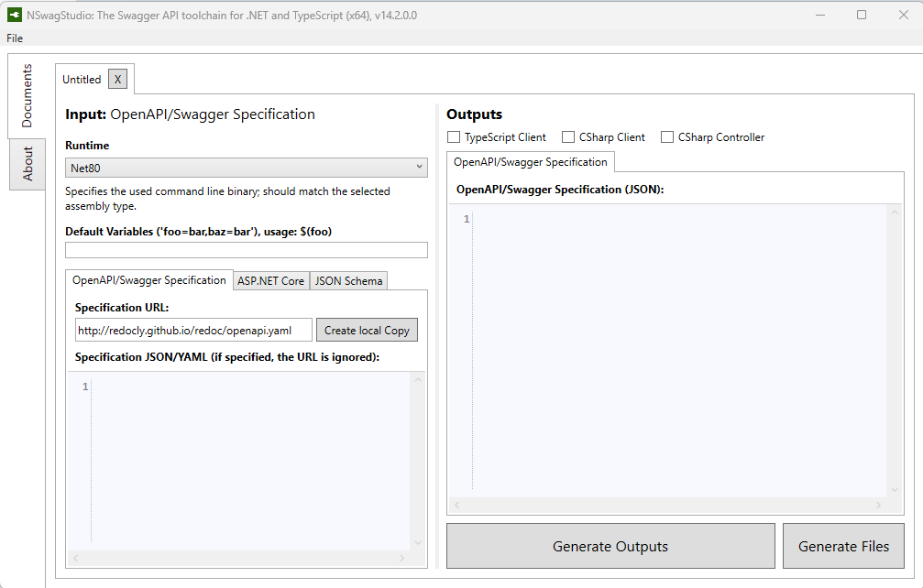This screenshot has height=588, width=923.
Task: Close the Untitled document with X
Action: [x=117, y=80]
